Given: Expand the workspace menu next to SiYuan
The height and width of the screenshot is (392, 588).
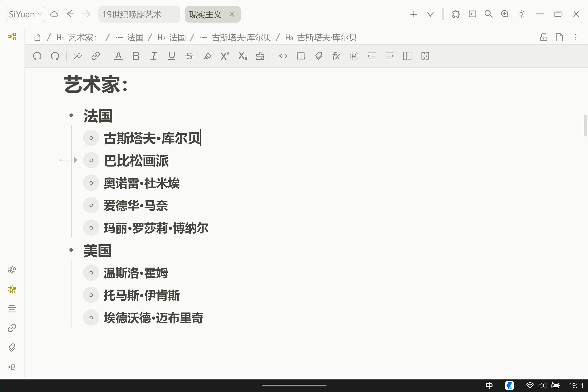Looking at the screenshot, I should tap(40, 14).
